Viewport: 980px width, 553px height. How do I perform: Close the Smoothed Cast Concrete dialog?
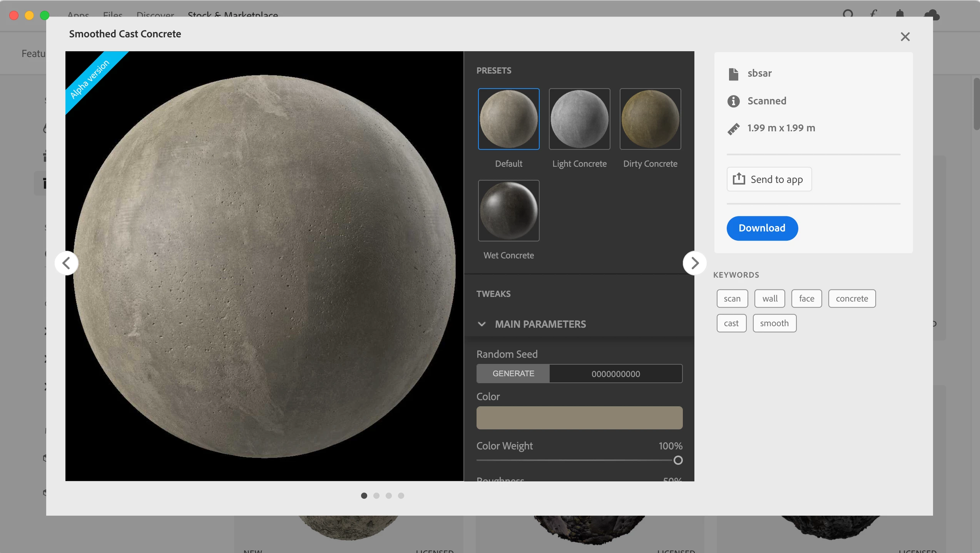coord(905,37)
